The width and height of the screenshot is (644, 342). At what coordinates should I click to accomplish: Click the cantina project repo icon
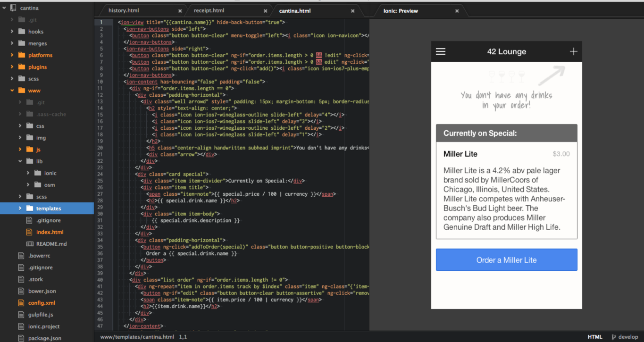13,8
